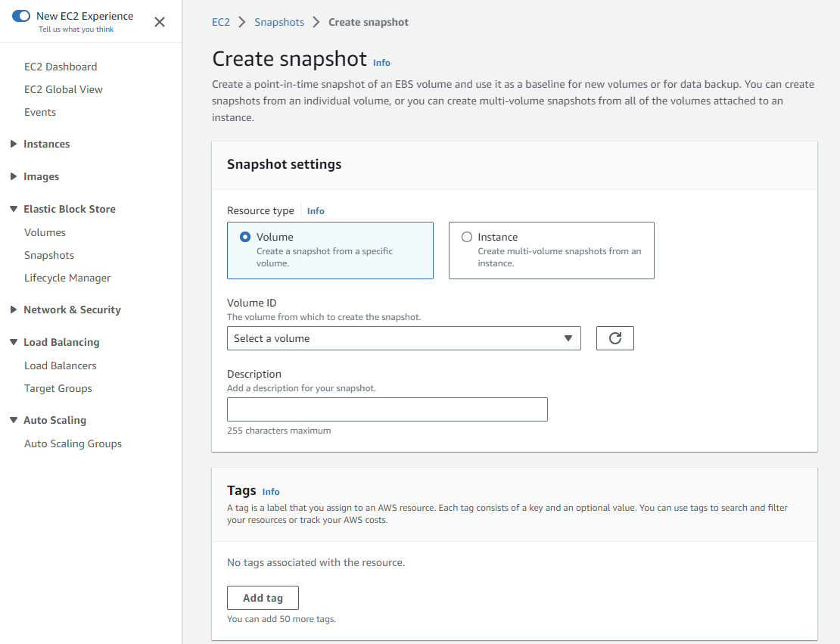Open Volumes in sidebar
The width and height of the screenshot is (840, 644).
pyautogui.click(x=45, y=232)
